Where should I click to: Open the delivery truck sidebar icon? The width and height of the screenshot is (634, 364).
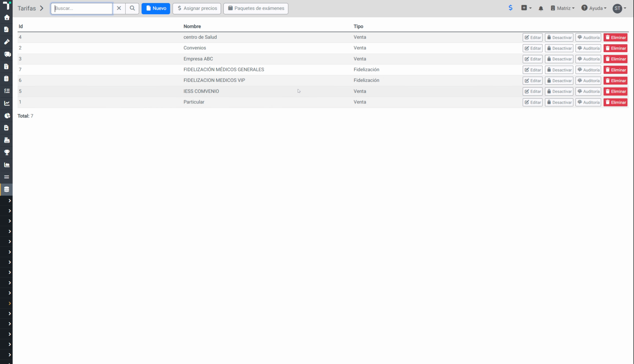(7, 54)
